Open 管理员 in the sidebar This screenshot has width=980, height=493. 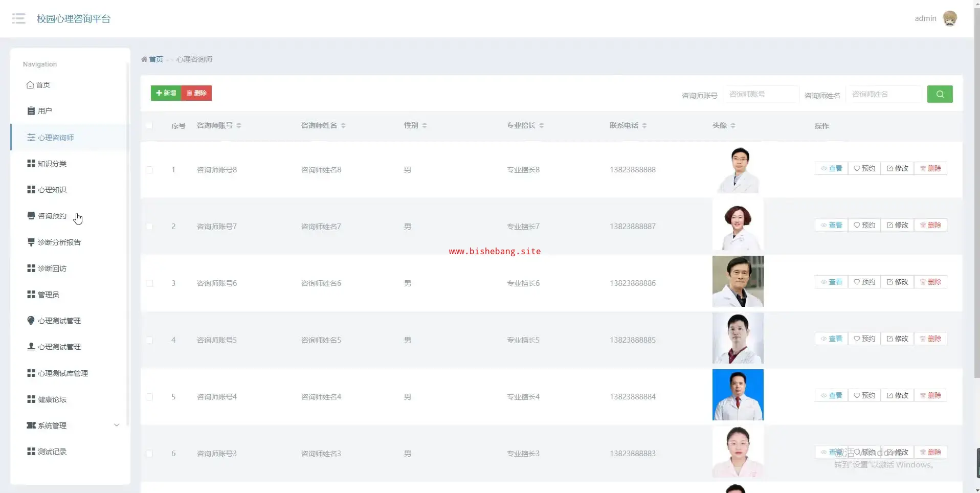click(x=70, y=295)
